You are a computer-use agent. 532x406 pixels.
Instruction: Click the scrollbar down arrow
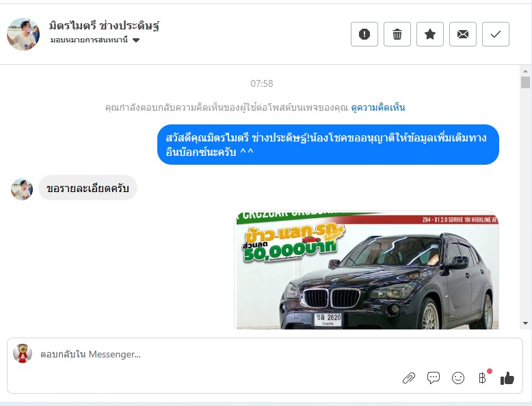click(x=525, y=323)
